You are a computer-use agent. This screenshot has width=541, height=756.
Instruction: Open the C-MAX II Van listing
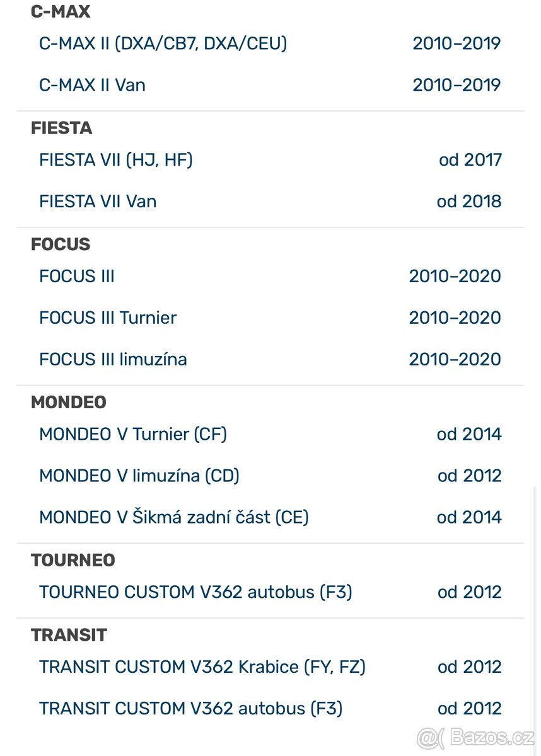point(92,85)
